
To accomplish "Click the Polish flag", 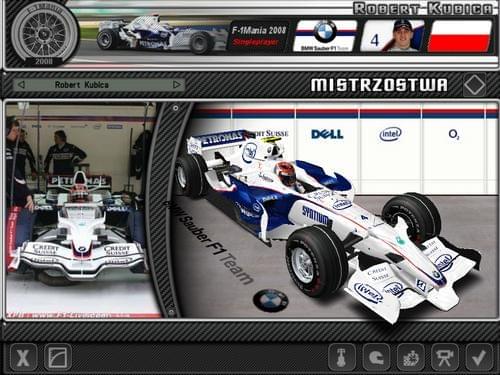I will 459,36.
